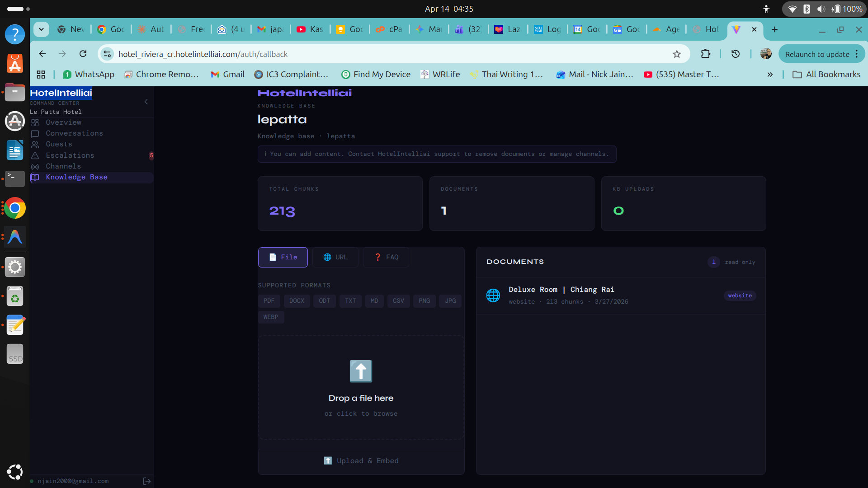Open the FAQ tab

(386, 257)
